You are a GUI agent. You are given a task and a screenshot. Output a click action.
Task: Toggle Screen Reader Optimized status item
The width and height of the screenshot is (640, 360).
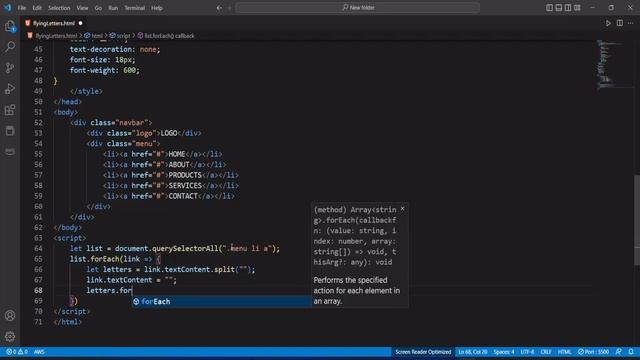[423, 352]
